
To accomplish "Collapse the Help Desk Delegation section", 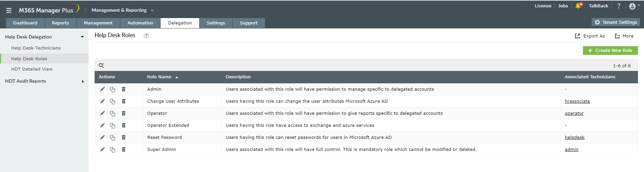I will (x=82, y=37).
